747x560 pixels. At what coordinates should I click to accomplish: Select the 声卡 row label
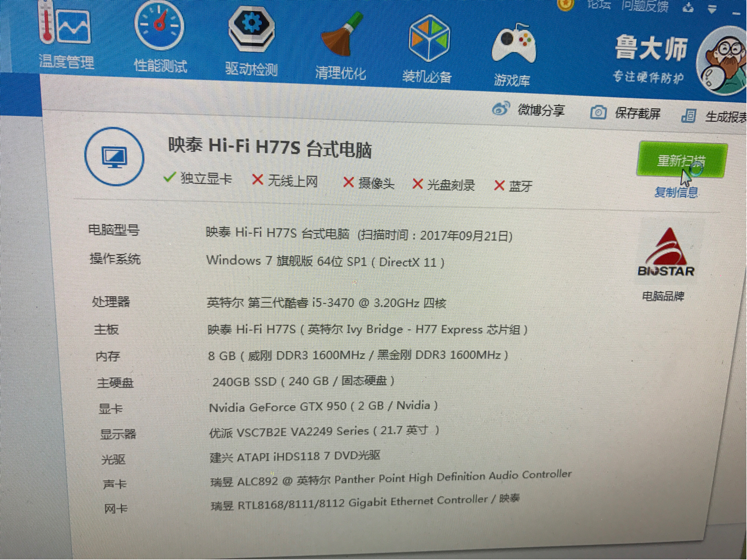[115, 484]
